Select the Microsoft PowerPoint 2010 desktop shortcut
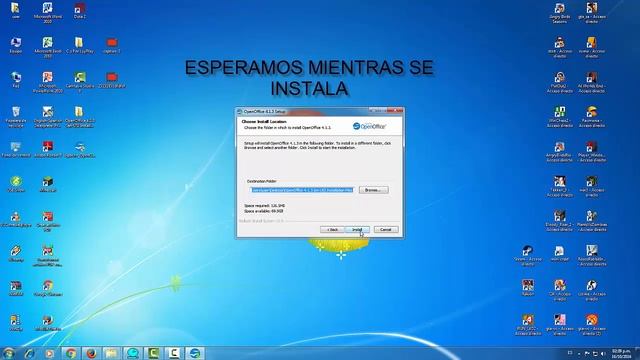This screenshot has width=640, height=360. [x=48, y=82]
